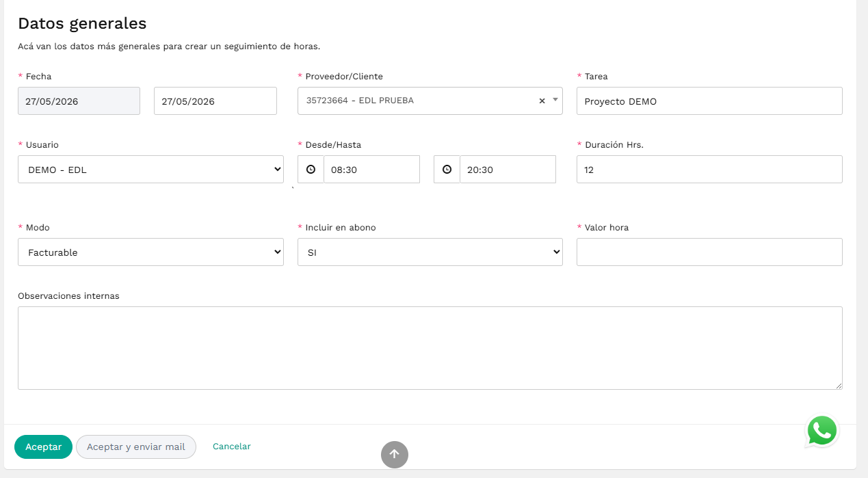Click the first Fecha field, greyed out
Screen dimensions: 868x478
(79, 101)
